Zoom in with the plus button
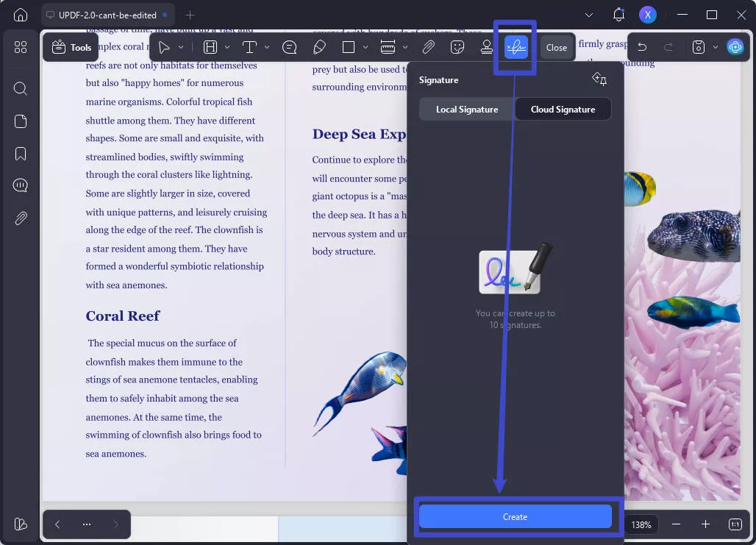Image resolution: width=756 pixels, height=545 pixels. [x=705, y=524]
